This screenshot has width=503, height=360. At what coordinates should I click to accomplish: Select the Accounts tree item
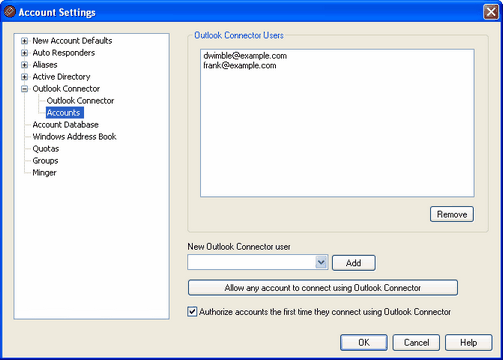[64, 113]
